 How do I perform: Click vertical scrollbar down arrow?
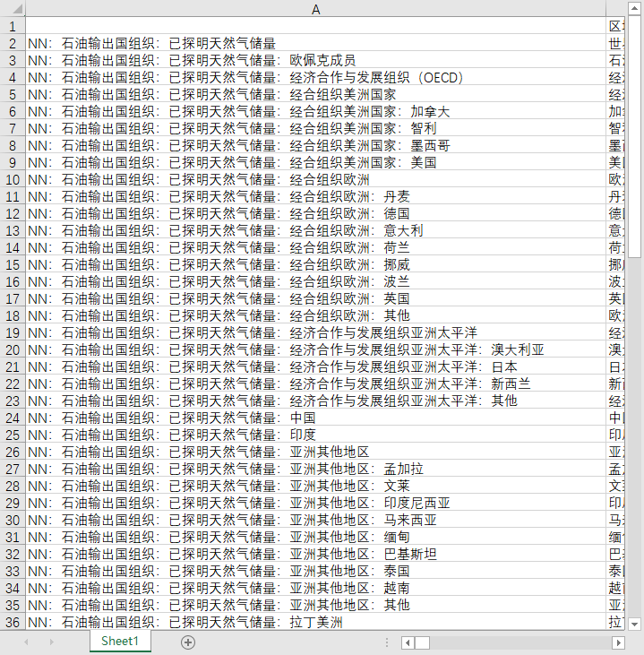tap(634, 625)
